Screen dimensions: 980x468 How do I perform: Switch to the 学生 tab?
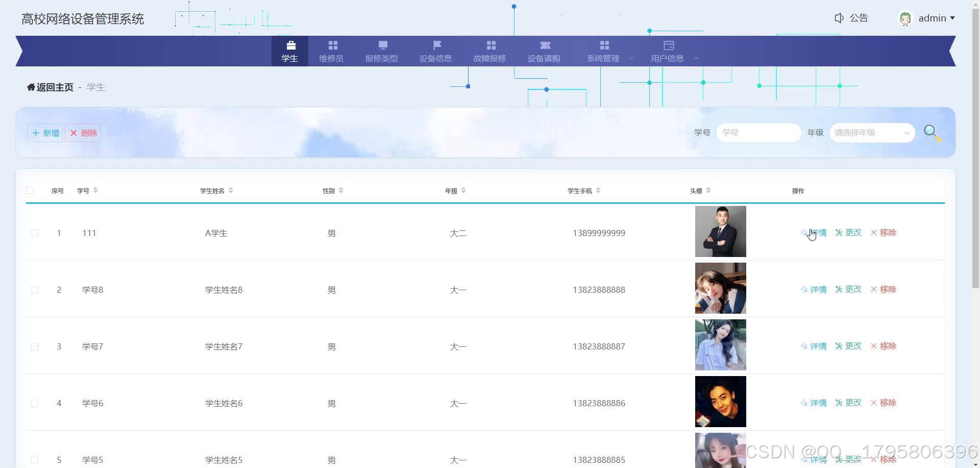point(290,51)
